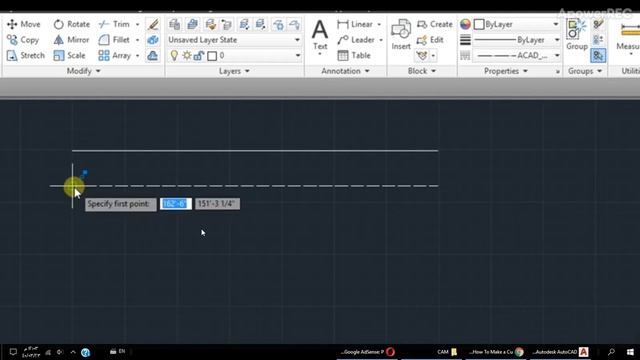Click the Offset icon in Modify panel
The height and width of the screenshot is (360, 640).
point(153,55)
